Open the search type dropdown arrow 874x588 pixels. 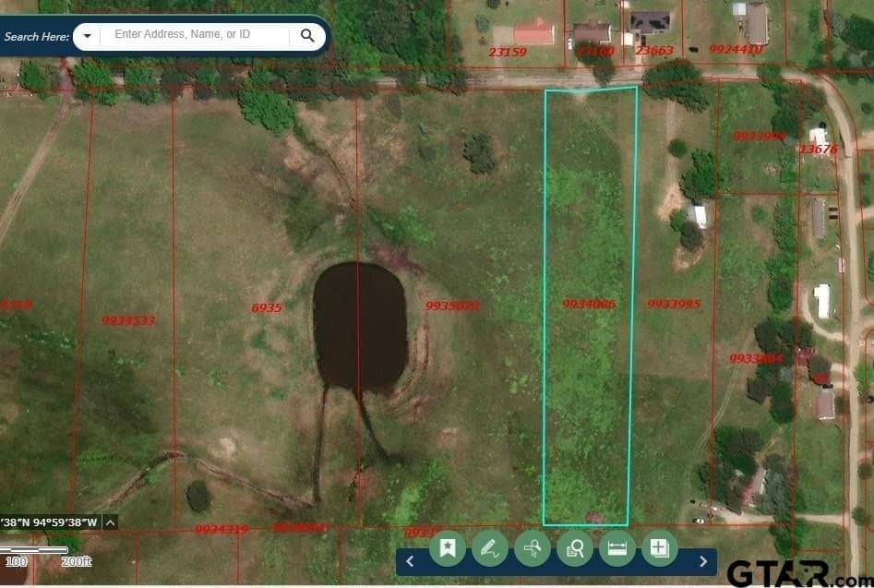point(87,36)
